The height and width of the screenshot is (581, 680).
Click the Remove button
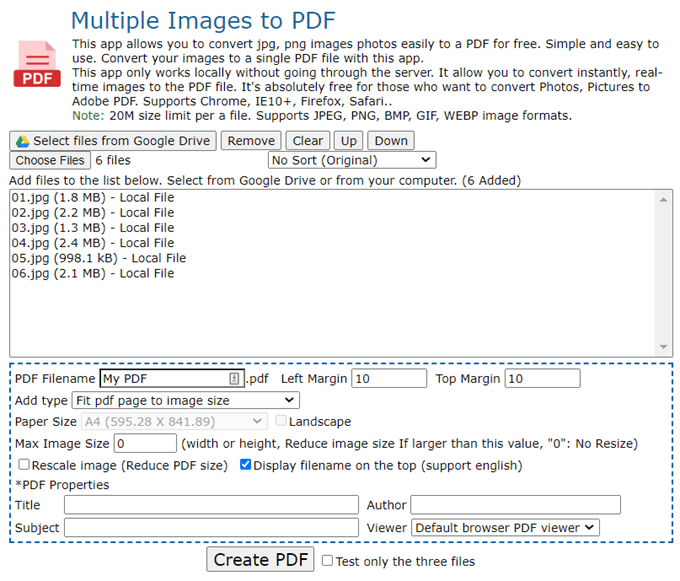(x=251, y=141)
